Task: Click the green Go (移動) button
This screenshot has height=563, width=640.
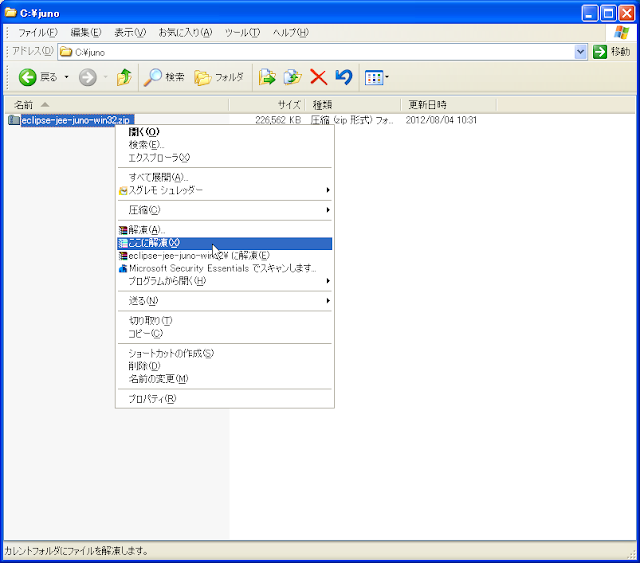Action: 611,52
